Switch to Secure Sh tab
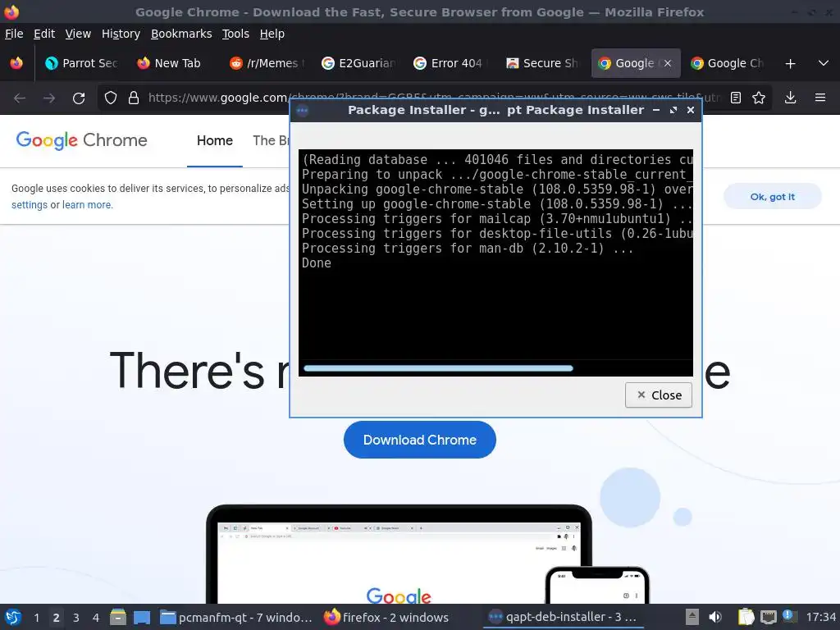Viewport: 840px width, 630px height. coord(543,63)
